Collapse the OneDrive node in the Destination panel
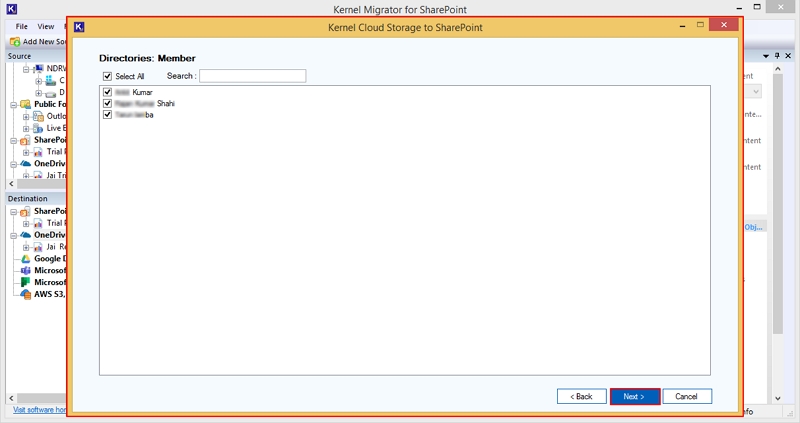Screen dimensions: 800x423 tap(14, 236)
